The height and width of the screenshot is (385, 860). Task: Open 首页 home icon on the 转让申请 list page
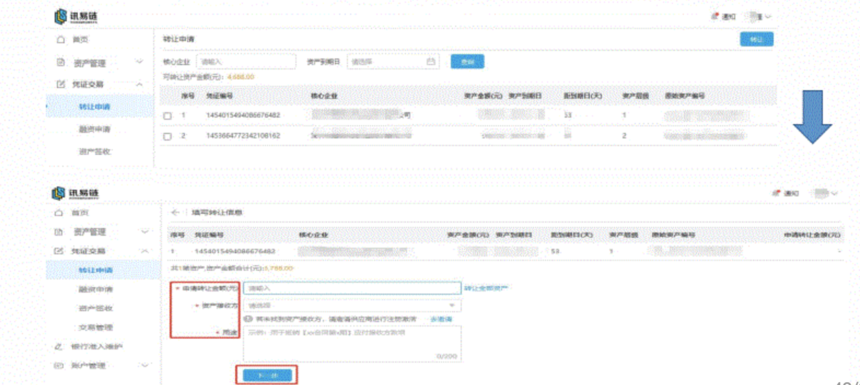tap(61, 39)
